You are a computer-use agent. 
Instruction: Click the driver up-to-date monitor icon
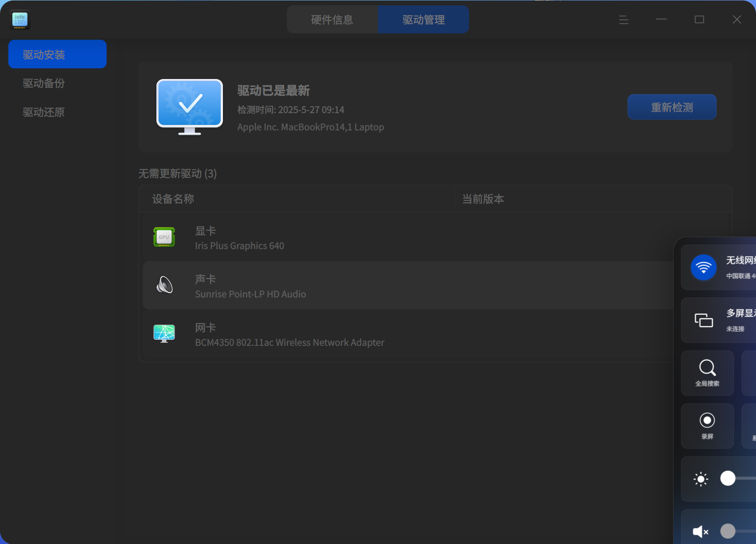pyautogui.click(x=190, y=107)
